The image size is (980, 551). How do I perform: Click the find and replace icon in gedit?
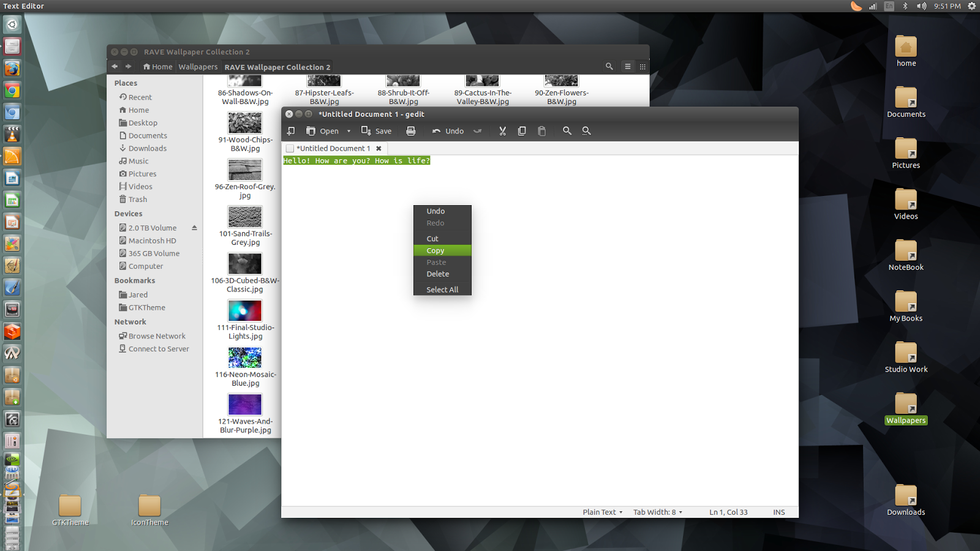(586, 131)
